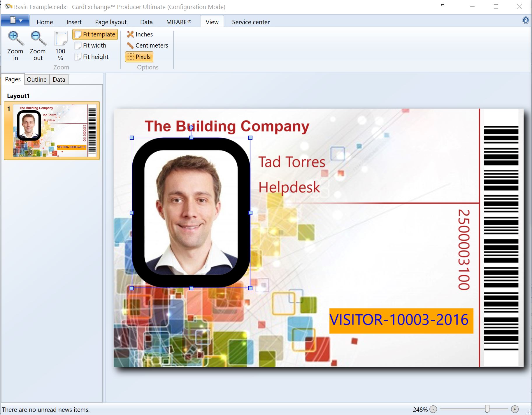The image size is (532, 415).
Task: Click the right-middle photo selection handle
Action: coord(250,213)
